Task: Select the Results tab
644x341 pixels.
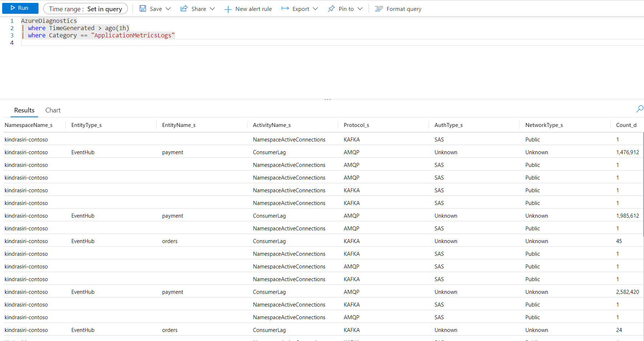Action: pyautogui.click(x=24, y=110)
